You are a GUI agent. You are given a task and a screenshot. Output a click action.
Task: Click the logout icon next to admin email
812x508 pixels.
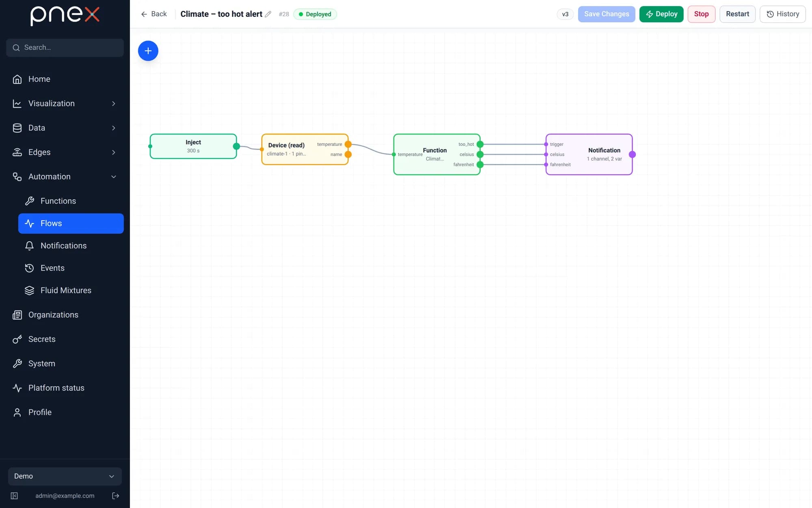pyautogui.click(x=116, y=496)
